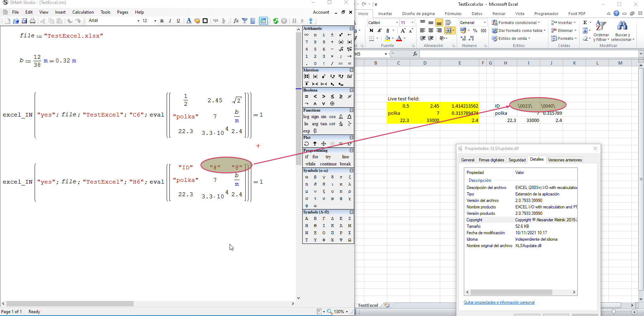Toggle Excel bottom align button
Screen dimensions: 644x316
[439, 23]
